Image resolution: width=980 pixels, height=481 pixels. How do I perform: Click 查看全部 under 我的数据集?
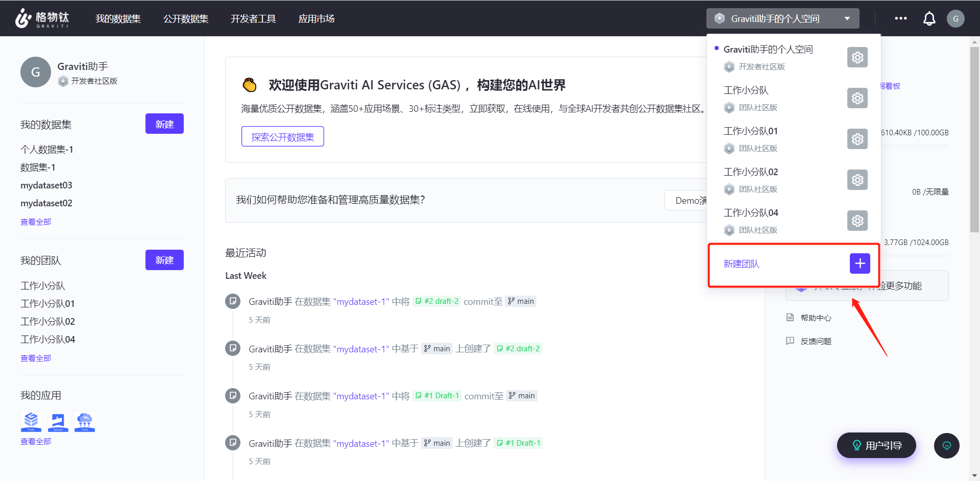(x=36, y=222)
